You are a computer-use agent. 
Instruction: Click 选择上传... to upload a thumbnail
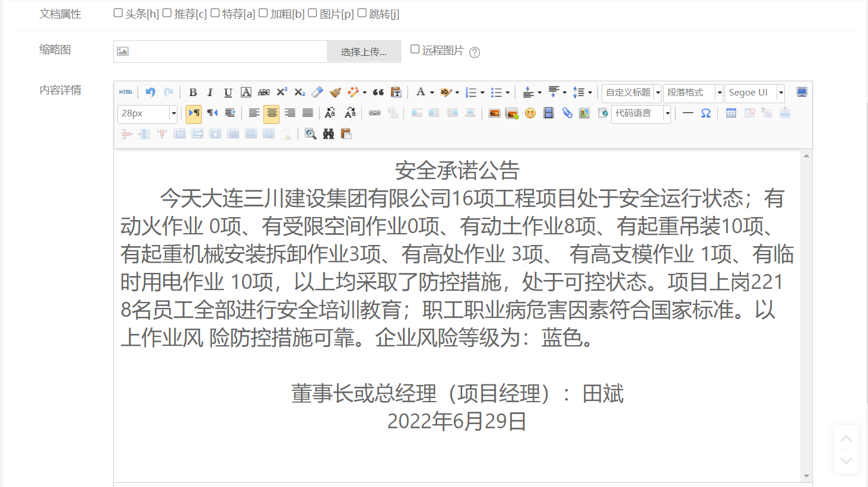point(364,52)
